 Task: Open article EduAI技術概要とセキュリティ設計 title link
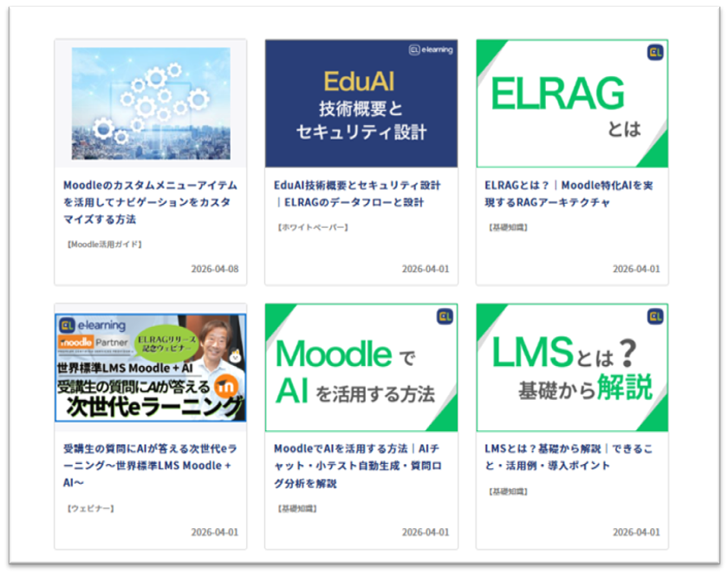pos(357,193)
